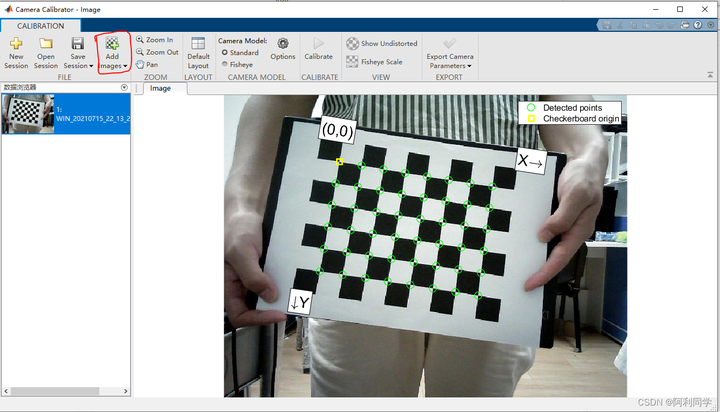Select the Fisheye camera model

tap(237, 65)
